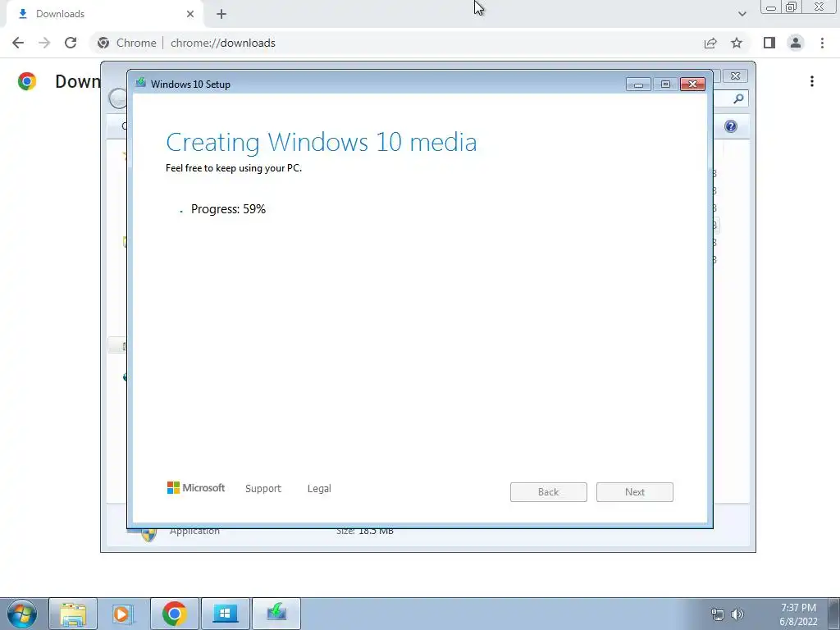The height and width of the screenshot is (630, 840).
Task: Reload the Downloads page
Action: coord(71,43)
